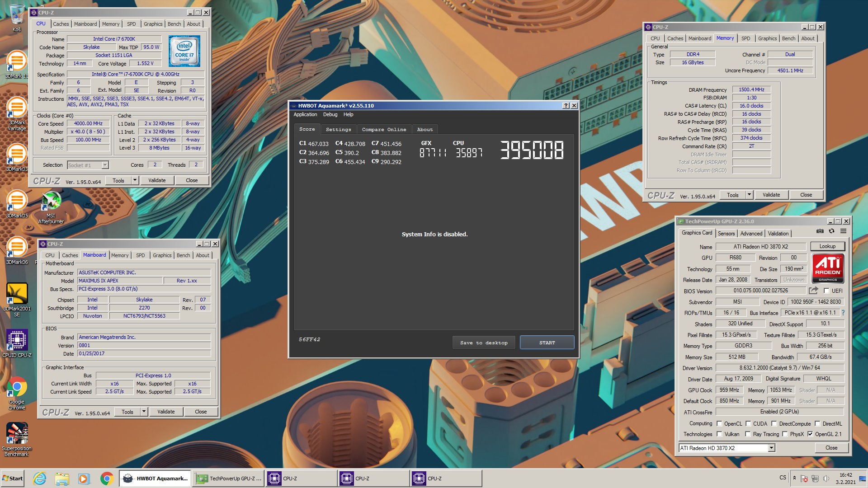
Task: Expand Tools dropdown arrow in Mainboard window
Action: click(144, 412)
